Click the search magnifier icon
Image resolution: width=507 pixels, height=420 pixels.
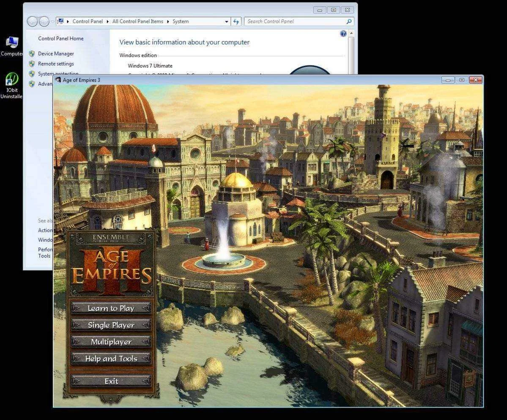click(x=349, y=21)
